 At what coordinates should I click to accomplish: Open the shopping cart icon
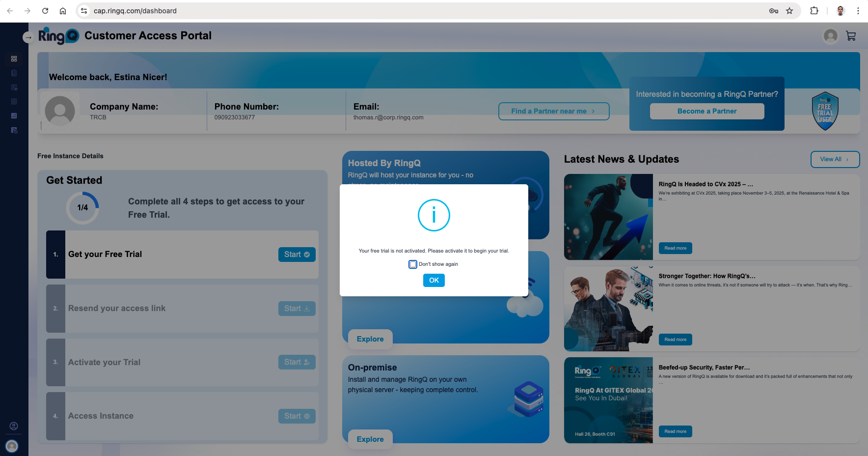(x=851, y=36)
